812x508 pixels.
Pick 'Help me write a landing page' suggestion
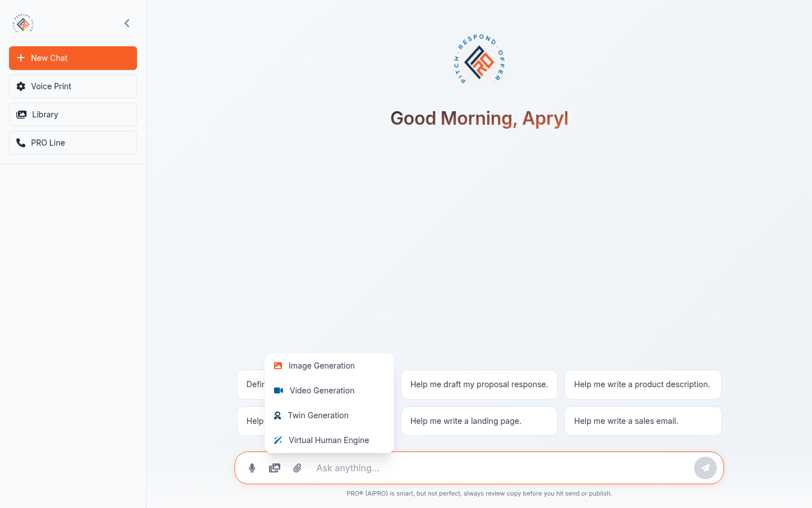tap(479, 421)
